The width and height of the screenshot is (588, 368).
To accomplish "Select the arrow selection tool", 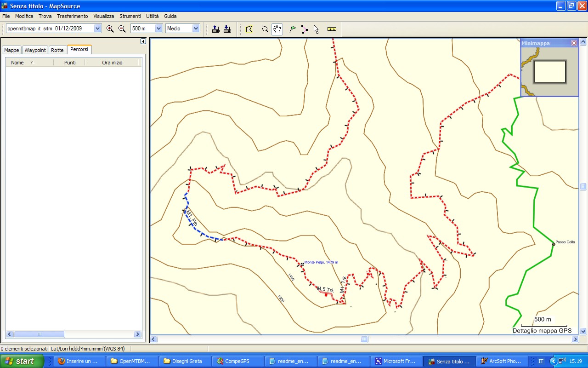I will coord(316,29).
